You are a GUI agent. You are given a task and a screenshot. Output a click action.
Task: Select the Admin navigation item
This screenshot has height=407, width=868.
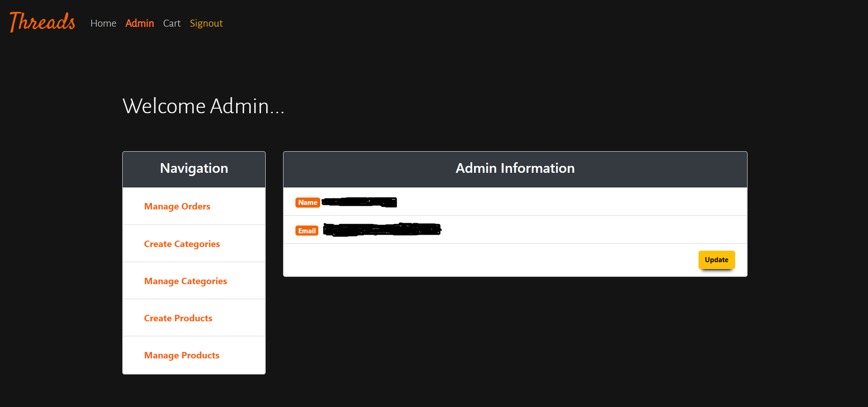139,23
